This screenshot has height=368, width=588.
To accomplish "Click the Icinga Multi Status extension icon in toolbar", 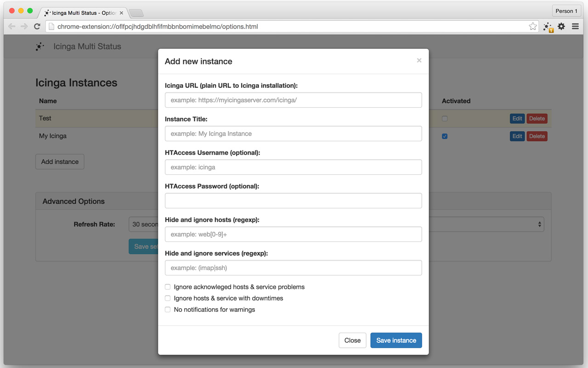I will click(x=547, y=27).
